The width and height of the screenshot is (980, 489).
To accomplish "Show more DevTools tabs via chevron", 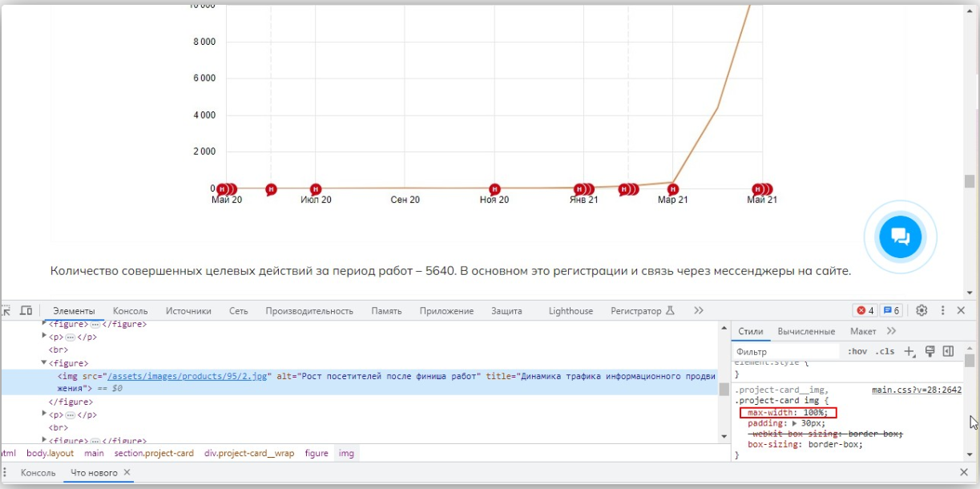I will coord(699,310).
